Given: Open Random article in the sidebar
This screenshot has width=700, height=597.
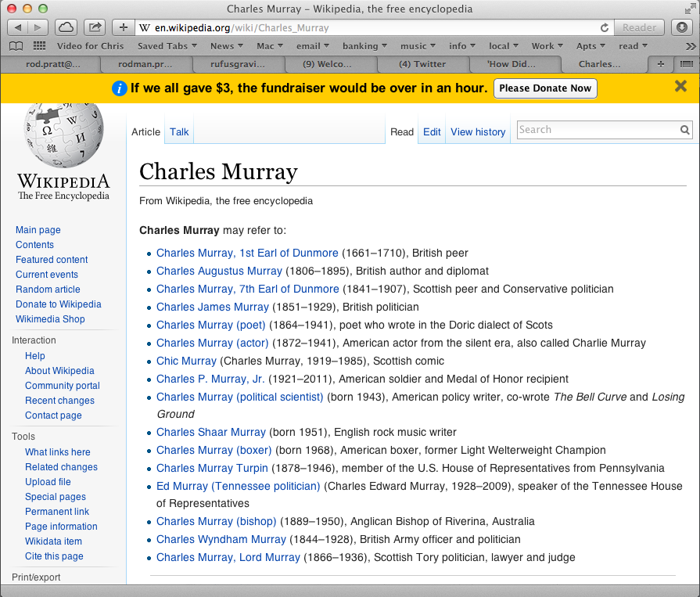Looking at the screenshot, I should coord(48,290).
